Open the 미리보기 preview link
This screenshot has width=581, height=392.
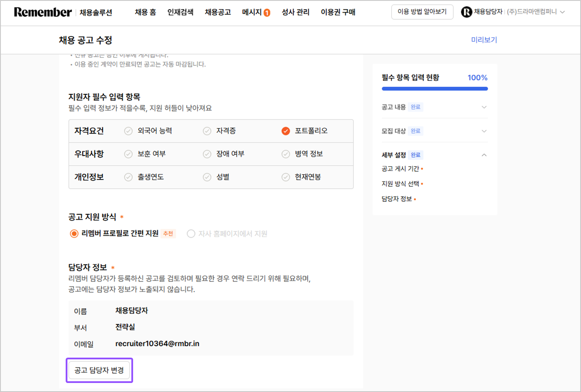(x=484, y=40)
